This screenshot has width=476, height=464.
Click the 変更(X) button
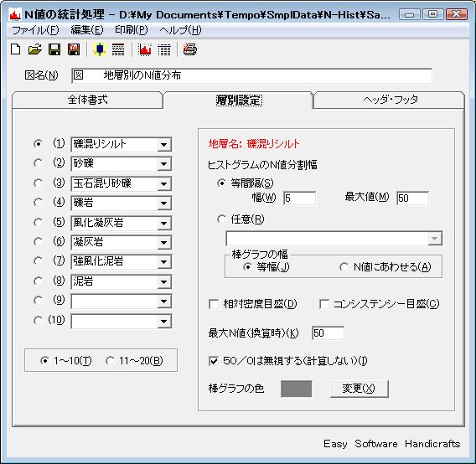(x=360, y=389)
